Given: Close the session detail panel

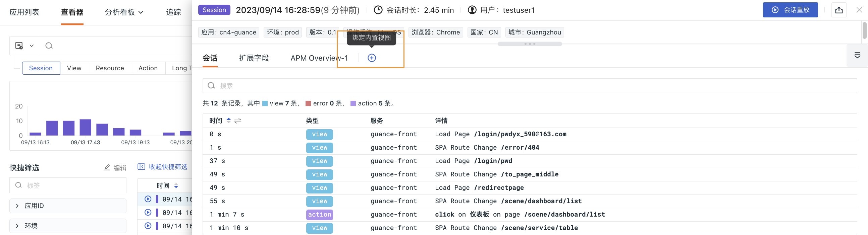Looking at the screenshot, I should pos(859,10).
